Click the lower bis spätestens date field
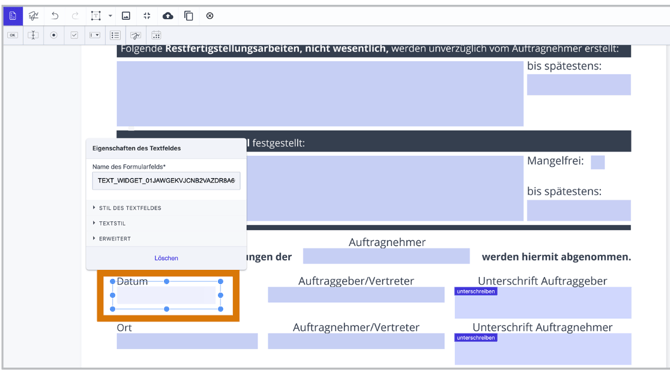The width and height of the screenshot is (670, 373). tap(579, 210)
